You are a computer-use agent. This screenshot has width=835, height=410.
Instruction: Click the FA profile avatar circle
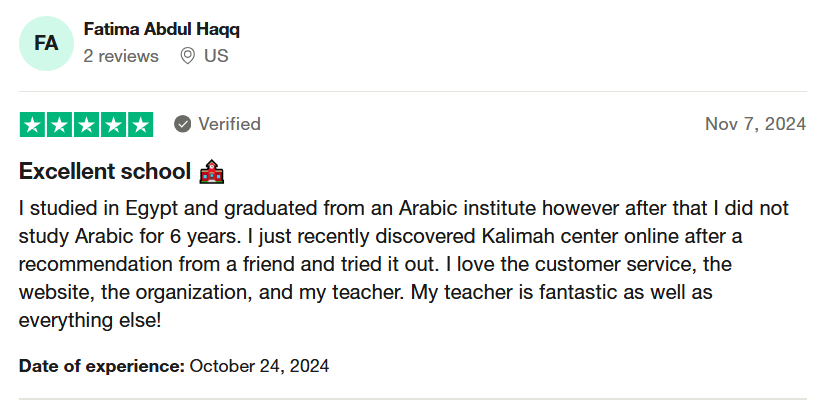click(46, 43)
